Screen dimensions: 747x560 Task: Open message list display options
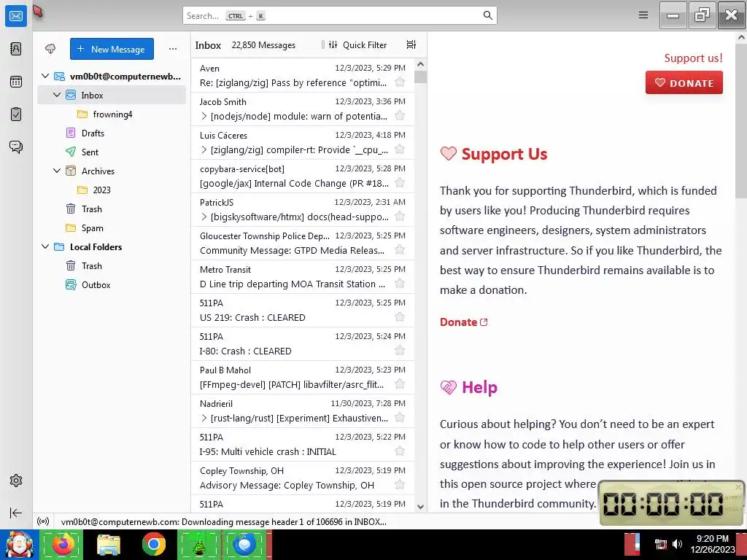pos(411,44)
